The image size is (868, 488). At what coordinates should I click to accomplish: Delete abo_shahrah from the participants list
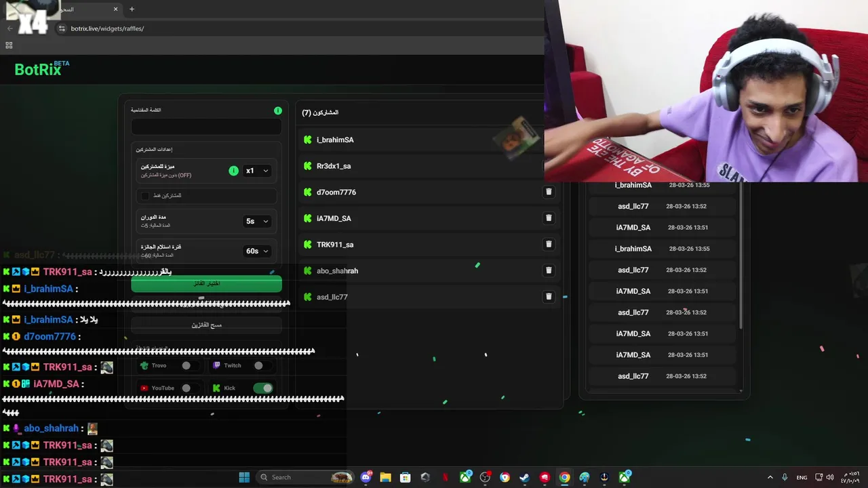tap(549, 270)
